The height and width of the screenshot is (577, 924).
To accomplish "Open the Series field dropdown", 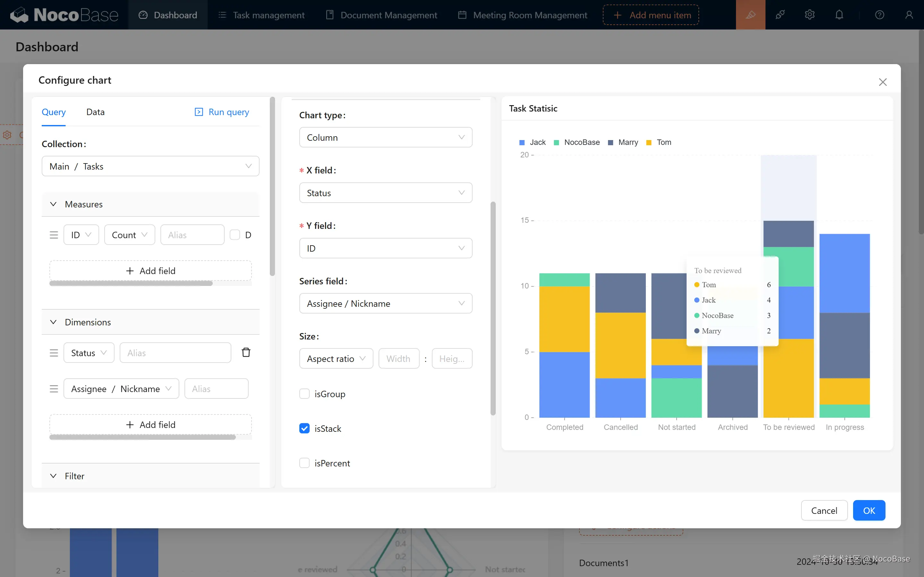I will click(x=385, y=303).
